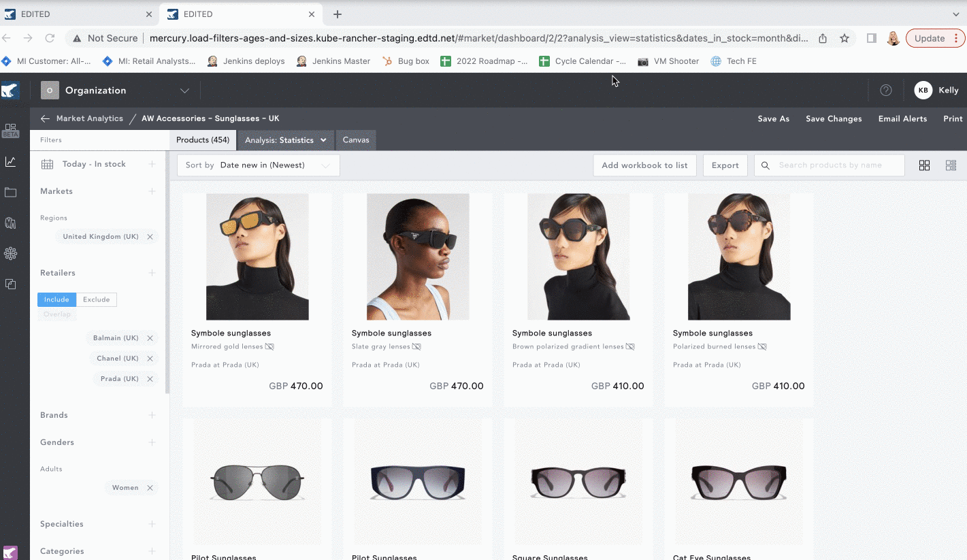Select the Exclude retailers toggle
Image resolution: width=967 pixels, height=560 pixels.
tap(97, 299)
